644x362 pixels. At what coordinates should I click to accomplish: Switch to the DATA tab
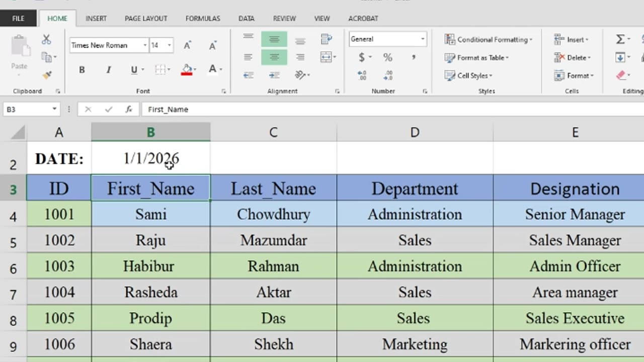[247, 18]
